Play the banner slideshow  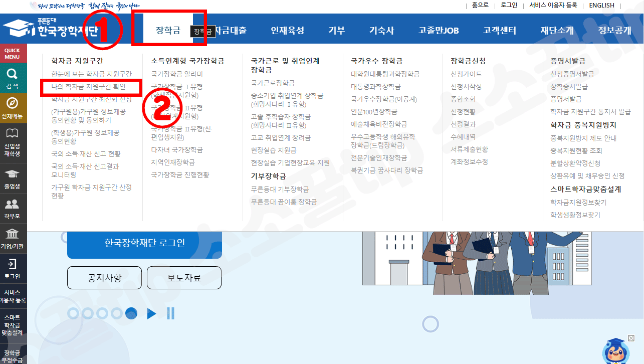point(151,314)
